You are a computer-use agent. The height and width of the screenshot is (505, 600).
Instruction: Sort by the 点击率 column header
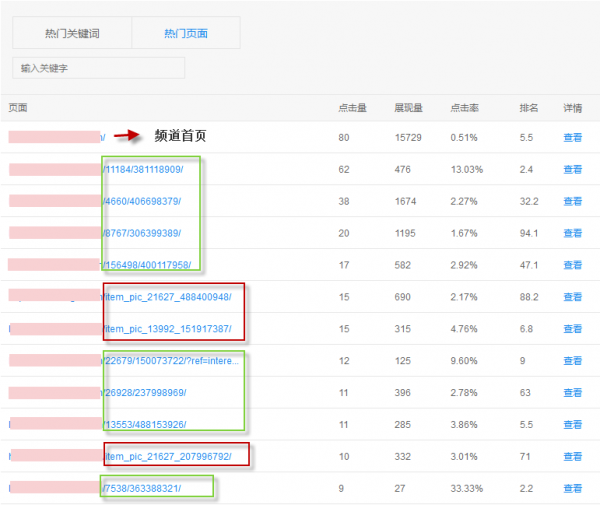tap(464, 107)
